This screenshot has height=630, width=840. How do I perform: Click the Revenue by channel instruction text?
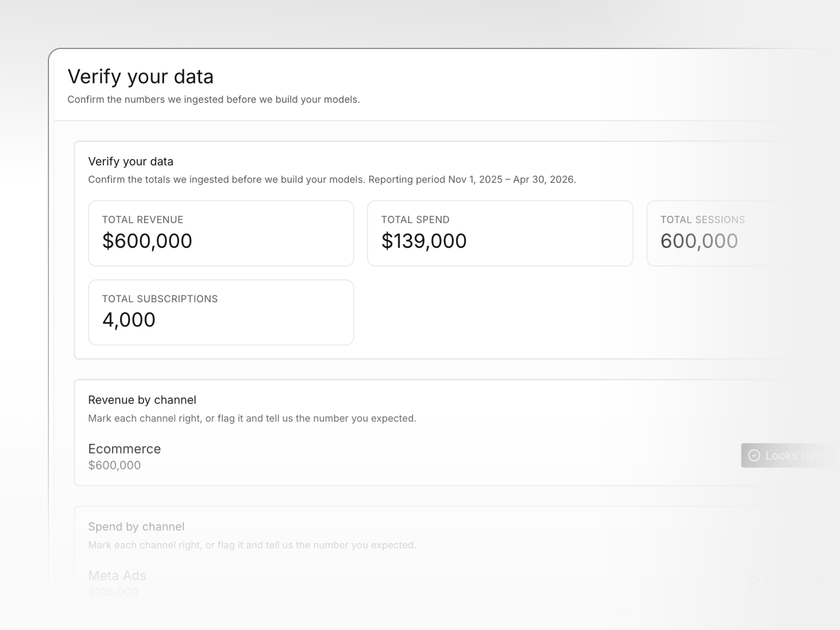point(252,418)
